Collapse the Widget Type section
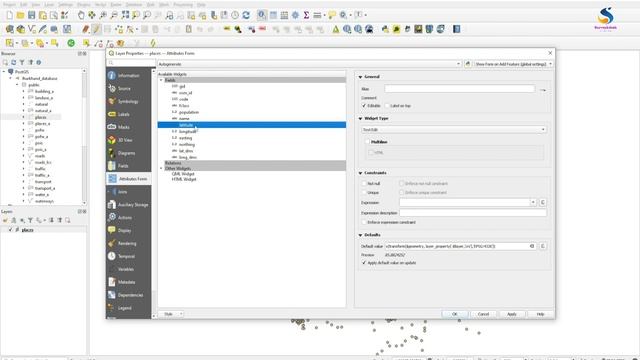640x360 pixels. click(360, 118)
